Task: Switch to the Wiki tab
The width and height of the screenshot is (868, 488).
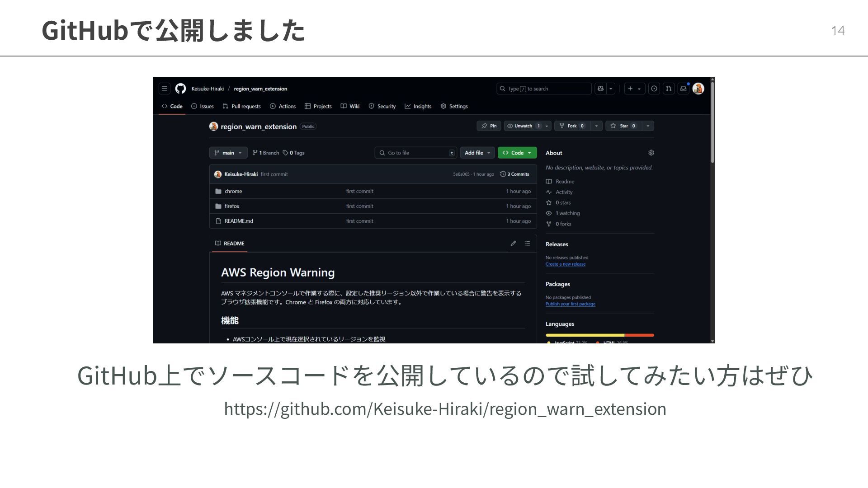Action: click(x=350, y=106)
